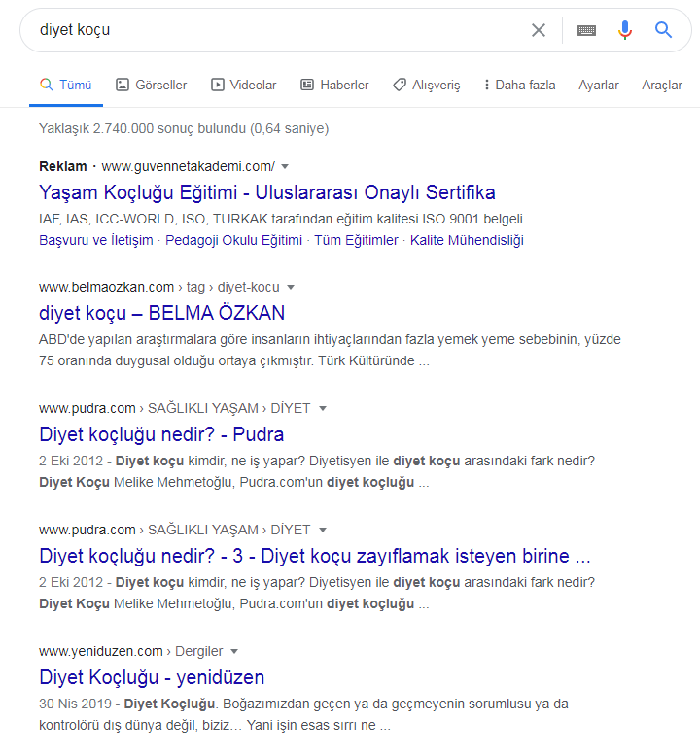700x755 pixels.
Task: Expand dropdown beside first pudra.com result URL
Action: pyautogui.click(x=323, y=408)
